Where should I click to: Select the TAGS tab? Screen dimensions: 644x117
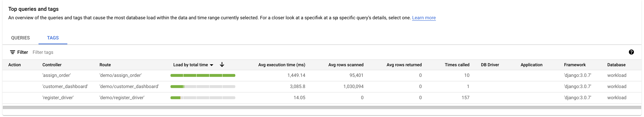click(x=53, y=38)
